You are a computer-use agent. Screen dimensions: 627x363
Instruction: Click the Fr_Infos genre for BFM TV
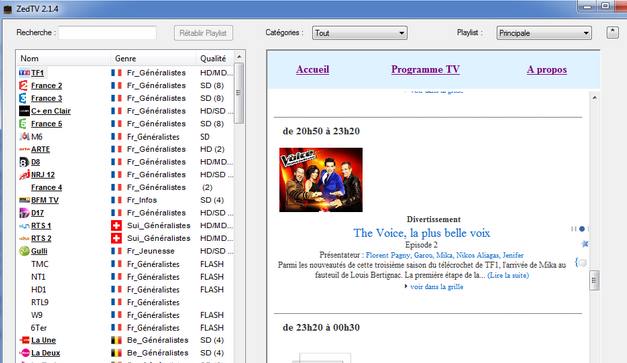tap(142, 200)
